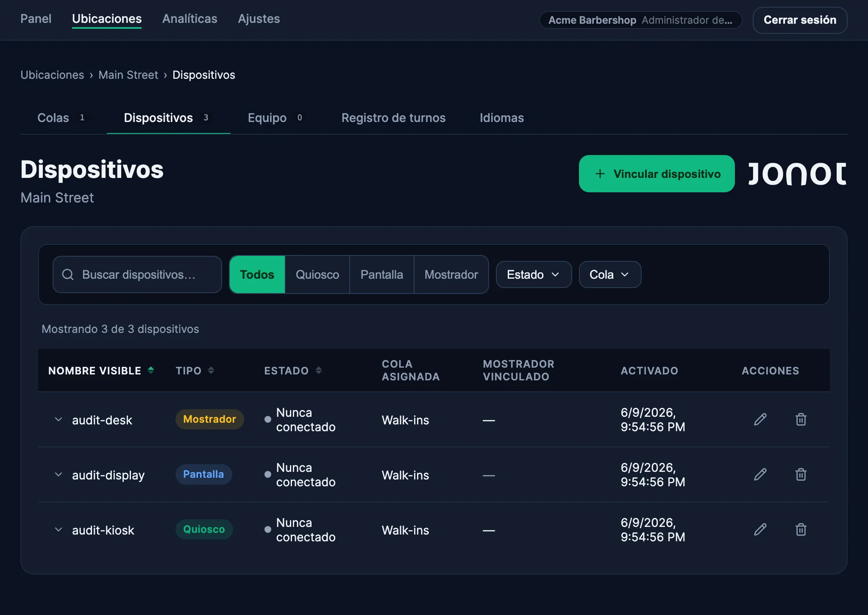
Task: Select the Dispositivos tab
Action: pyautogui.click(x=168, y=118)
